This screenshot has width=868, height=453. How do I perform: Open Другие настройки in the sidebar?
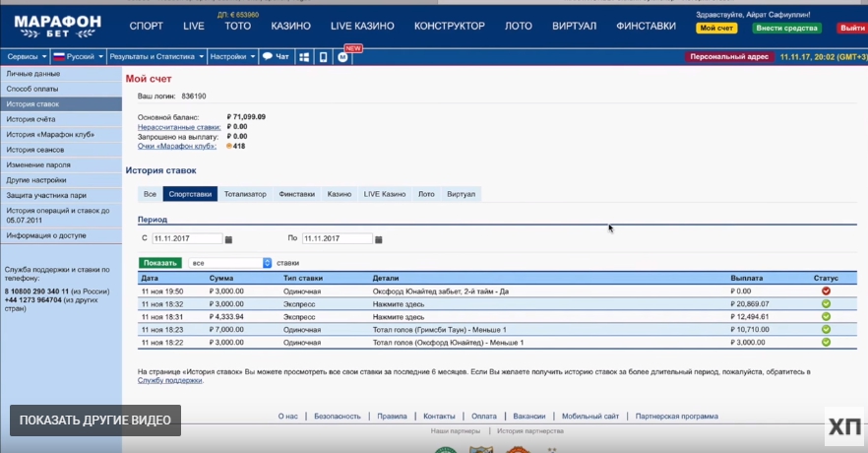(61, 180)
